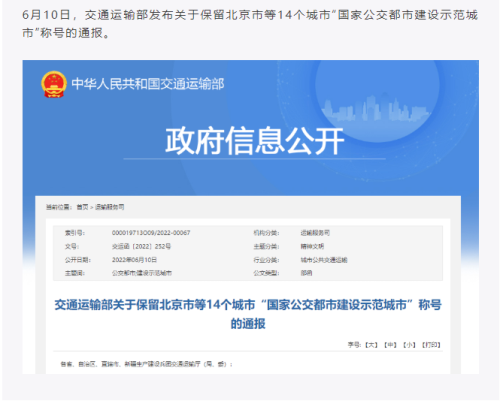Click the 城市公共交通运输 industry category value
Image resolution: width=500 pixels, height=401 pixels.
(x=324, y=260)
